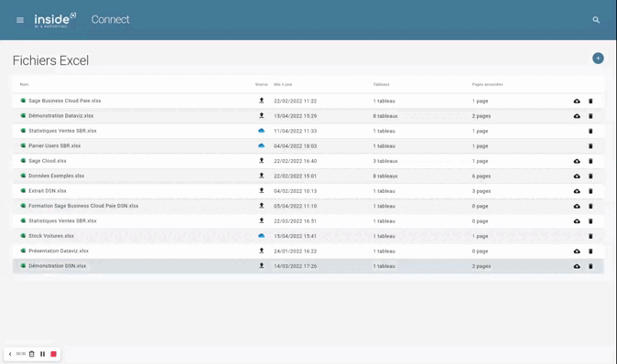This screenshot has width=617, height=364.
Task: Click OneDrive source icon of Panier Users SBR.xlsx
Action: 261,145
